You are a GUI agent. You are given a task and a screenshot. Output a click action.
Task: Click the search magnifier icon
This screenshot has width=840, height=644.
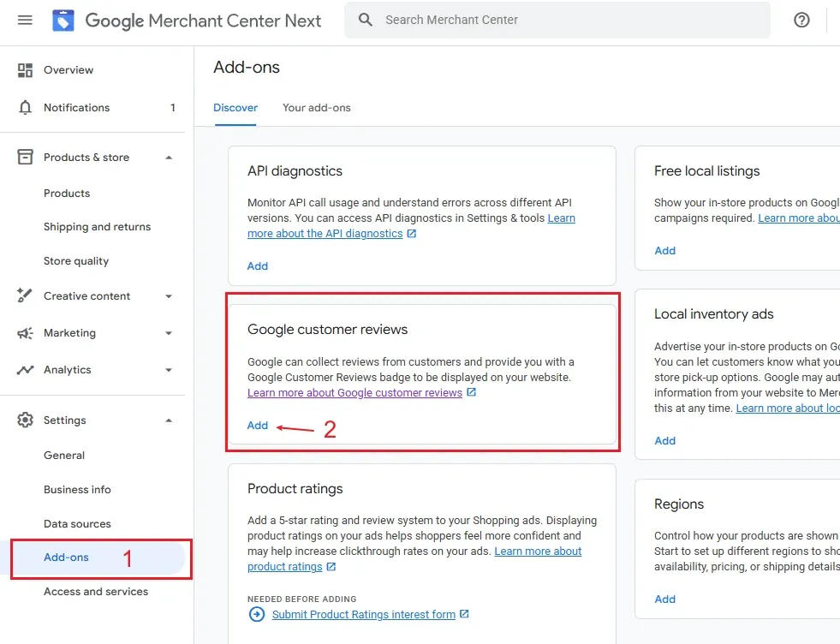366,19
